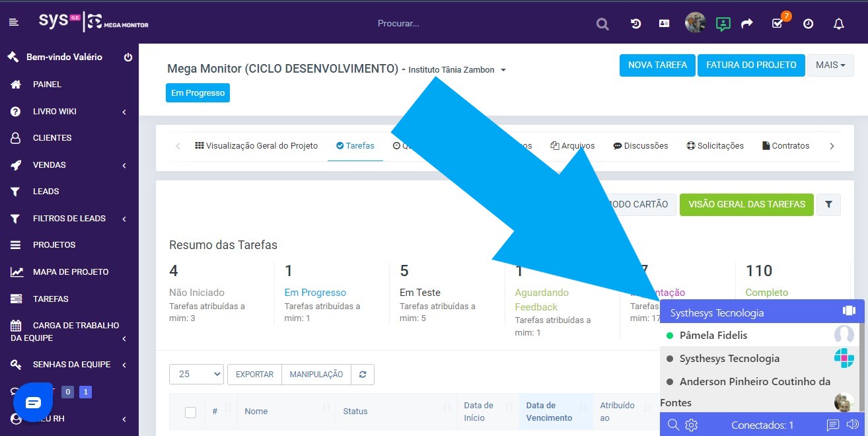This screenshot has width=868, height=436.
Task: Click VISÃO GERAL DAS TAREFAS button
Action: pyautogui.click(x=746, y=205)
